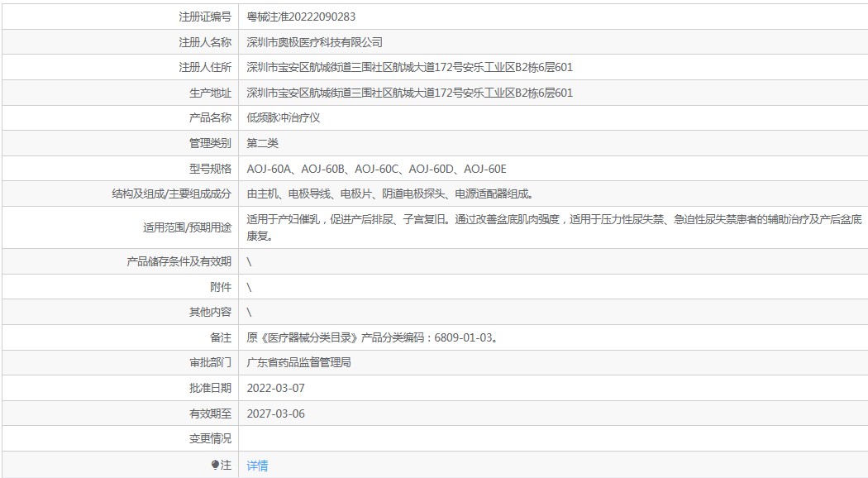
Task: Select composition text 由主机、电极导线…
Action: click(390, 194)
